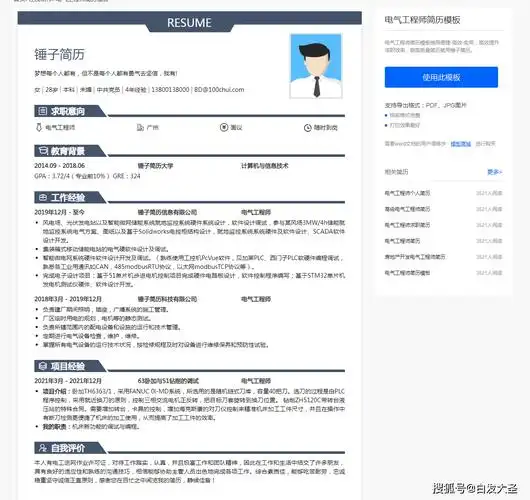Click the second bulleted link under export formats

click(405, 125)
